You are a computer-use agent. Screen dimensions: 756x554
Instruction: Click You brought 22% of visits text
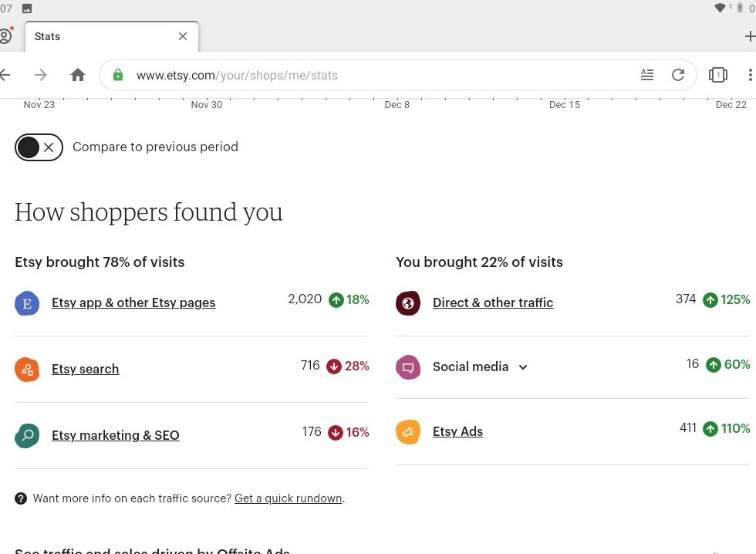tap(479, 262)
